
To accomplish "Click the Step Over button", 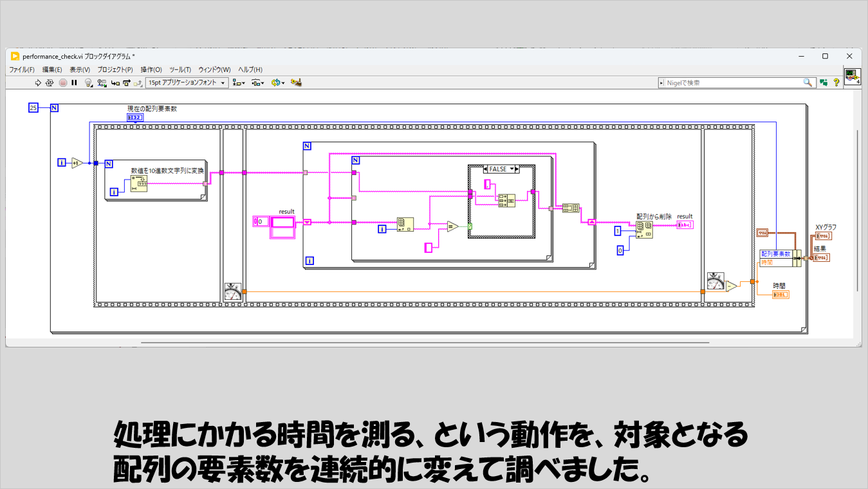I will coord(126,83).
